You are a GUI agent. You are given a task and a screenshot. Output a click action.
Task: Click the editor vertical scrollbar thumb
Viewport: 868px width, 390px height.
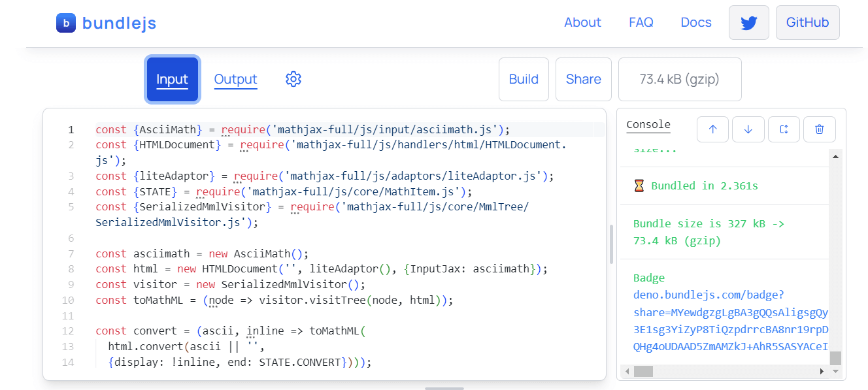(612, 244)
